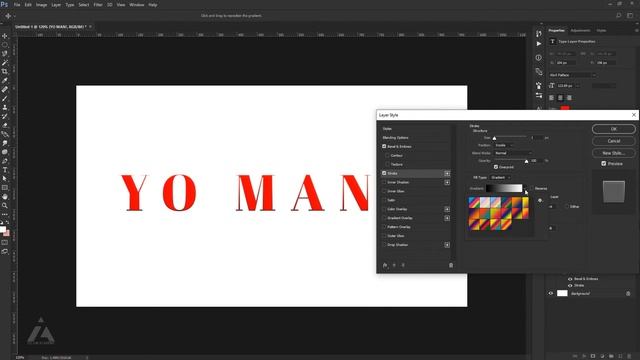
Task: Click the gradient picker settings gear icon
Action: pyautogui.click(x=540, y=200)
